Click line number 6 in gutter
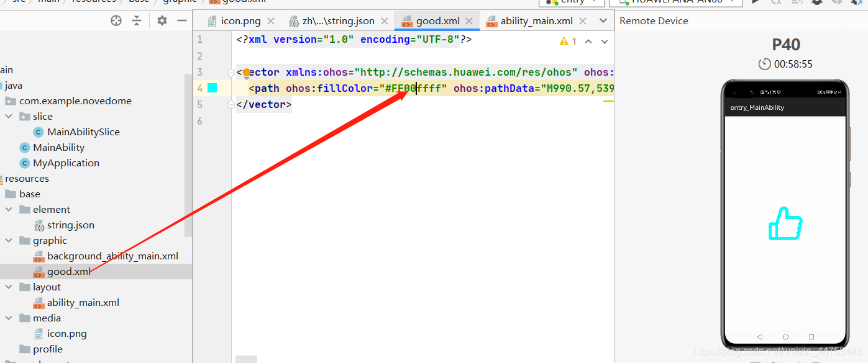 click(x=199, y=120)
